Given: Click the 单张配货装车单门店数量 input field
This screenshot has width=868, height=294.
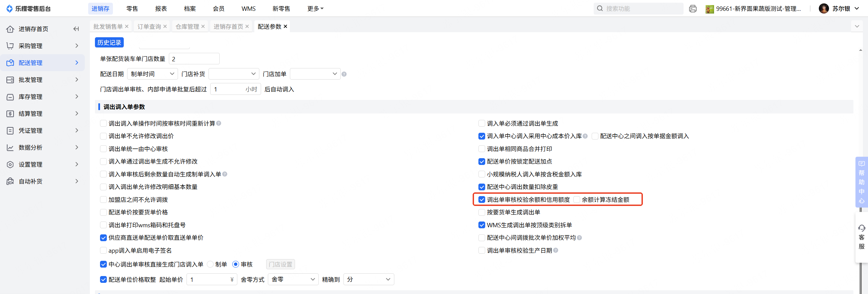Looking at the screenshot, I should 194,59.
